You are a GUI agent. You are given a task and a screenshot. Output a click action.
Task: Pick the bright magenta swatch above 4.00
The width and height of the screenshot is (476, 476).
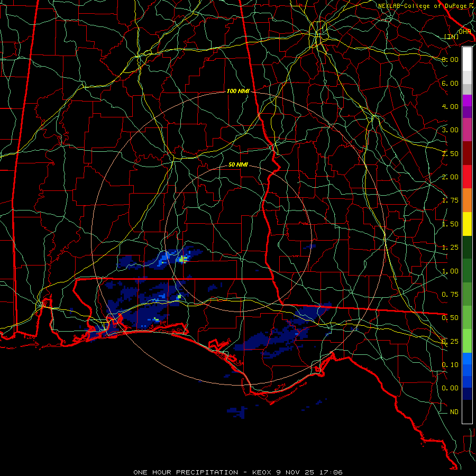point(467,100)
